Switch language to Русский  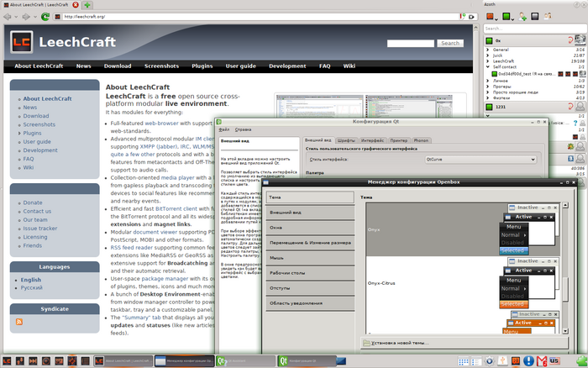click(x=32, y=287)
